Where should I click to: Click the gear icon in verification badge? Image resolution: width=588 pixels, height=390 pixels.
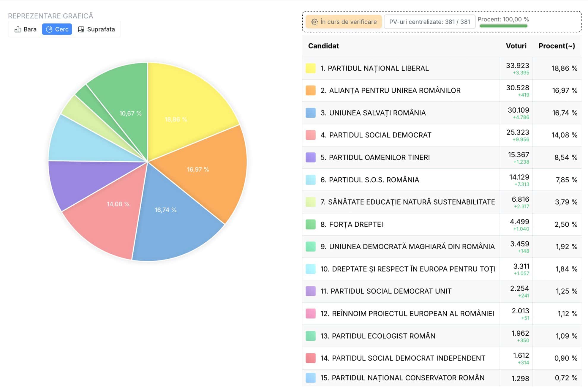coord(314,22)
